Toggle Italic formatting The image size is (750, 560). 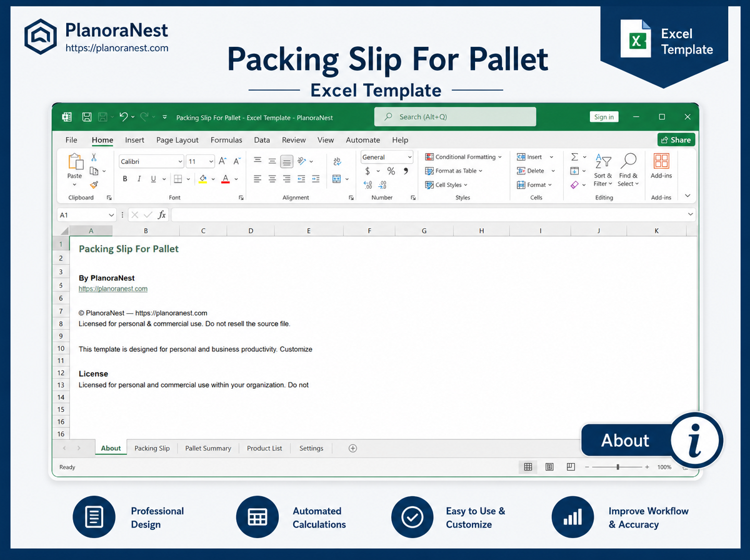click(139, 179)
